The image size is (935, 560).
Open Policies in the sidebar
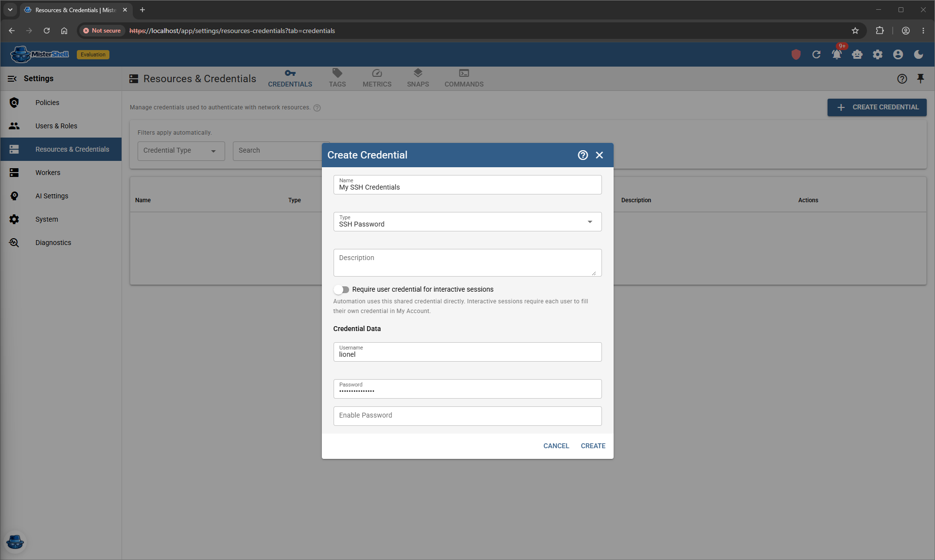(61, 103)
